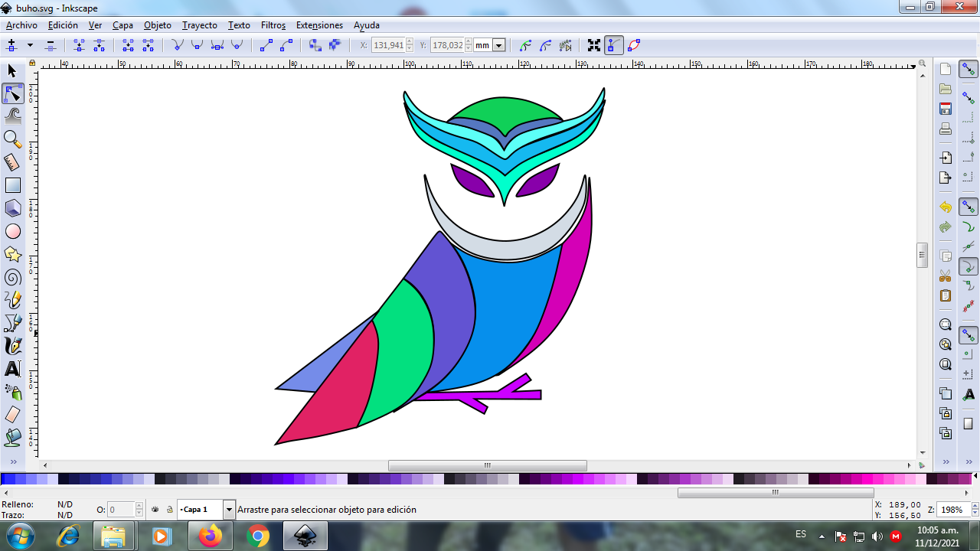Convert object to path icon
The height and width of the screenshot is (551, 980).
[315, 45]
